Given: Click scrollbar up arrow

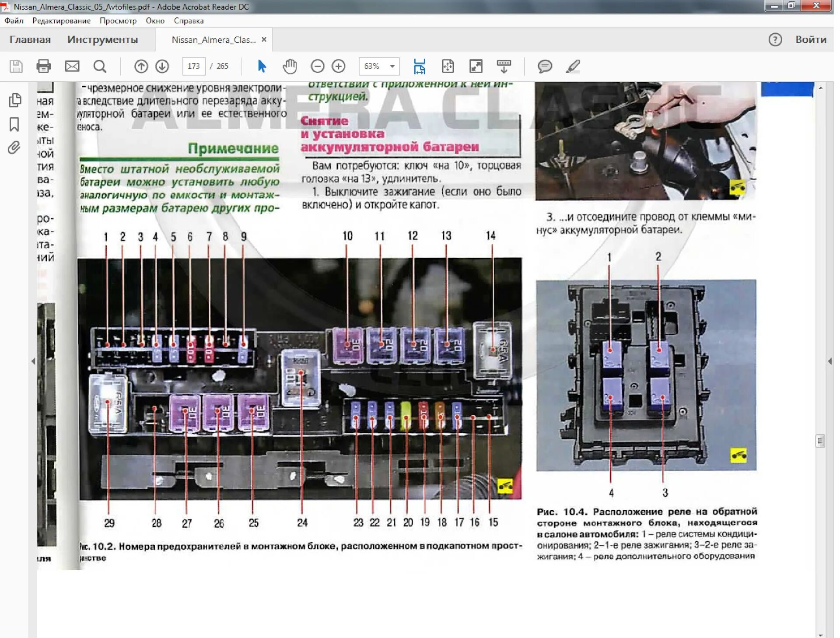Looking at the screenshot, I should (820, 88).
